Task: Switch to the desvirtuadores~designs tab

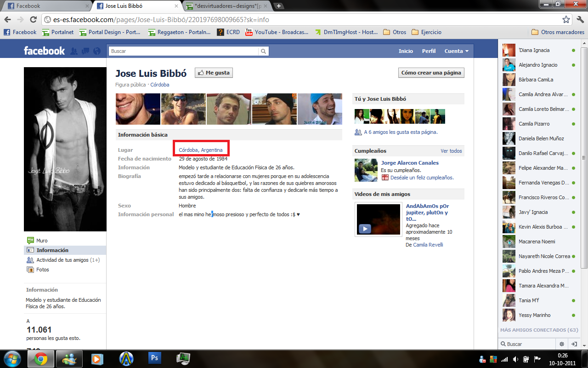Action: pyautogui.click(x=228, y=6)
